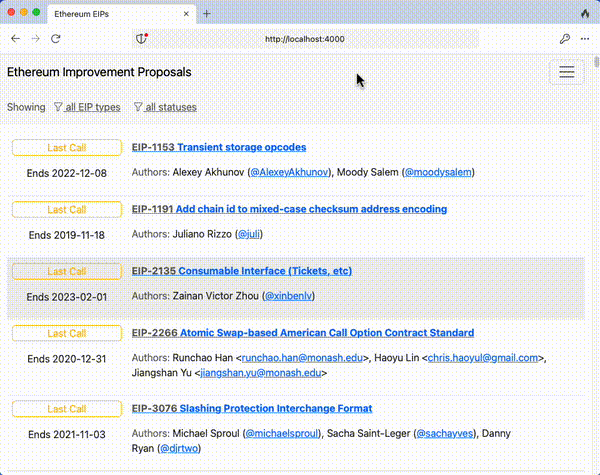Open EIP-1191 chain id checksum address link
The width and height of the screenshot is (600, 475).
click(x=289, y=209)
